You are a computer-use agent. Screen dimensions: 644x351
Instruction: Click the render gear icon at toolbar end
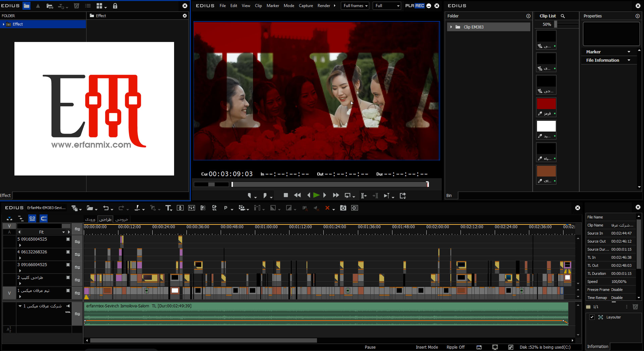[x=355, y=208]
